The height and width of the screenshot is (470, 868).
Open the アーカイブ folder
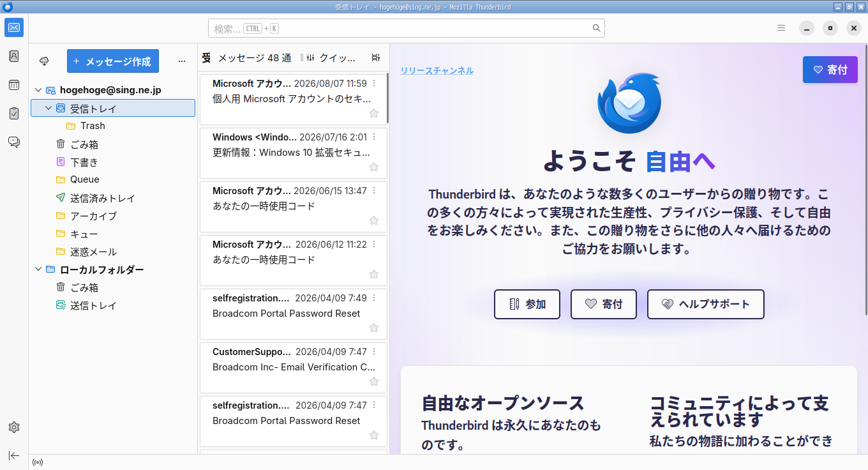point(113,216)
